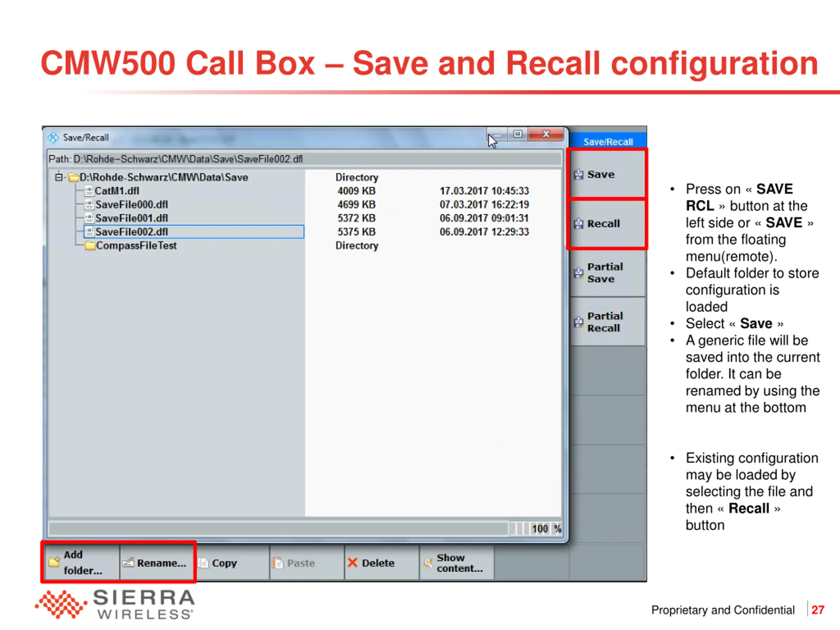Click the date 06.09.2017 09:01:31
The width and height of the screenshot is (840, 630).
484,218
